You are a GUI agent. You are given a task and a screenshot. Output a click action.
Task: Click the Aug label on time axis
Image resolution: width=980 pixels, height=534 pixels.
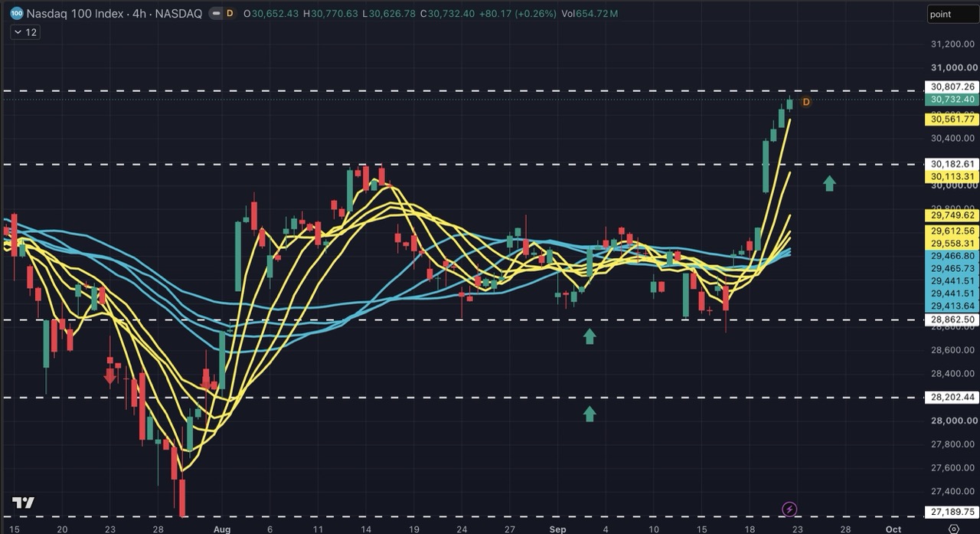pyautogui.click(x=221, y=529)
